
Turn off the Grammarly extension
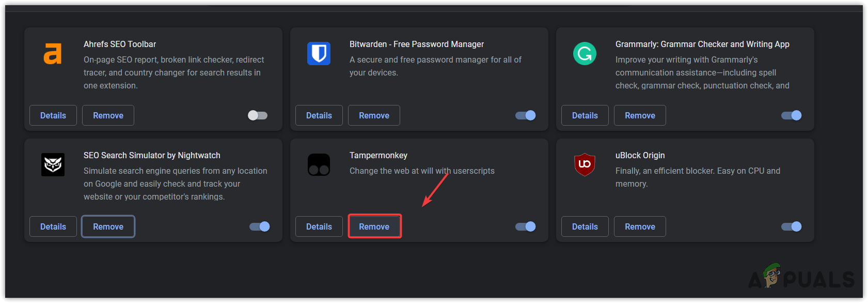click(x=792, y=115)
